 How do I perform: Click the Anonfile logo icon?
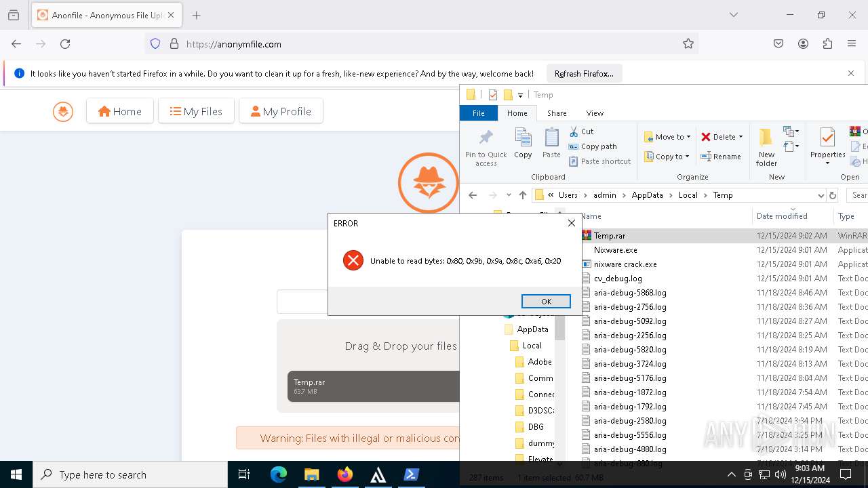pos(63,111)
